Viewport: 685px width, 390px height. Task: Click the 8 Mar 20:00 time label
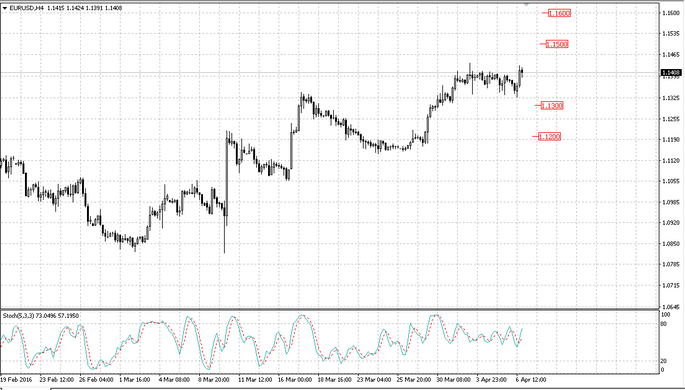point(214,380)
